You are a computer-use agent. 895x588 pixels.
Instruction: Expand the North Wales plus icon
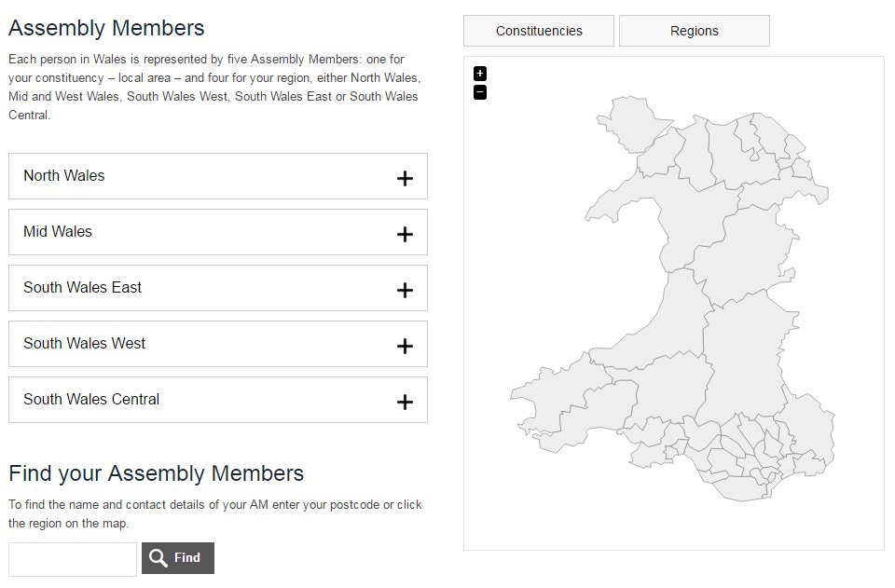405,179
